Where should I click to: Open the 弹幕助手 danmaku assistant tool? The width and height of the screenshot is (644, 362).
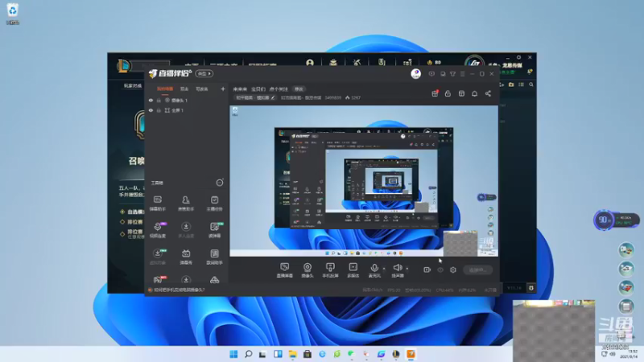158,204
